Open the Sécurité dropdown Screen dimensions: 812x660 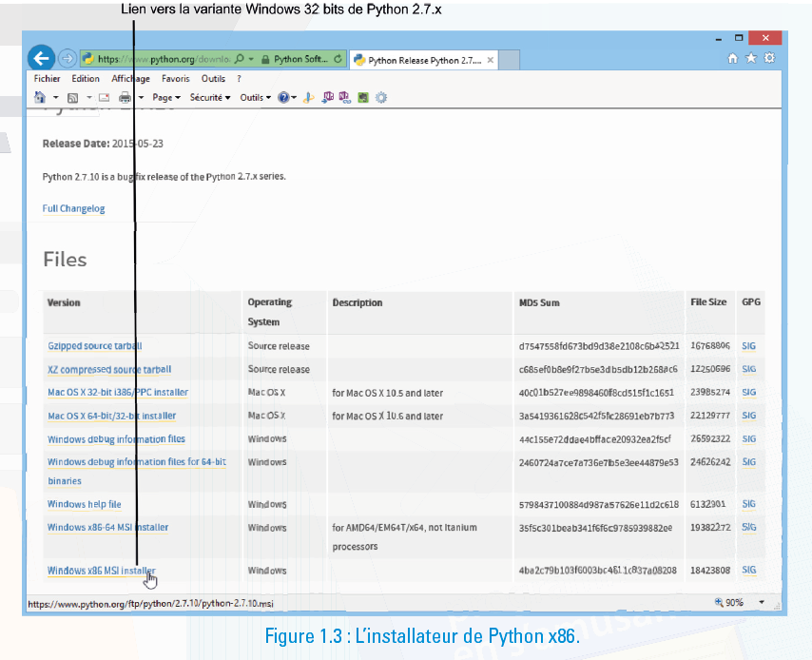tap(210, 97)
